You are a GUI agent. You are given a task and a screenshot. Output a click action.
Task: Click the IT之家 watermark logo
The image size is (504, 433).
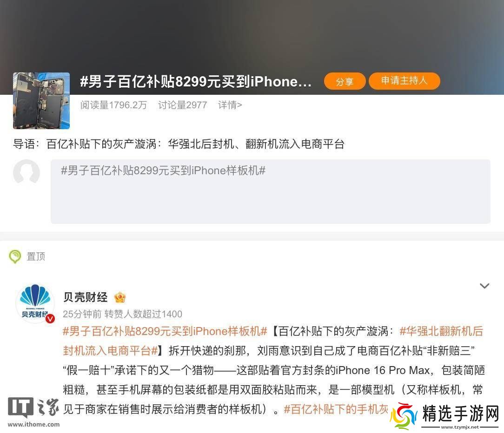(x=34, y=412)
